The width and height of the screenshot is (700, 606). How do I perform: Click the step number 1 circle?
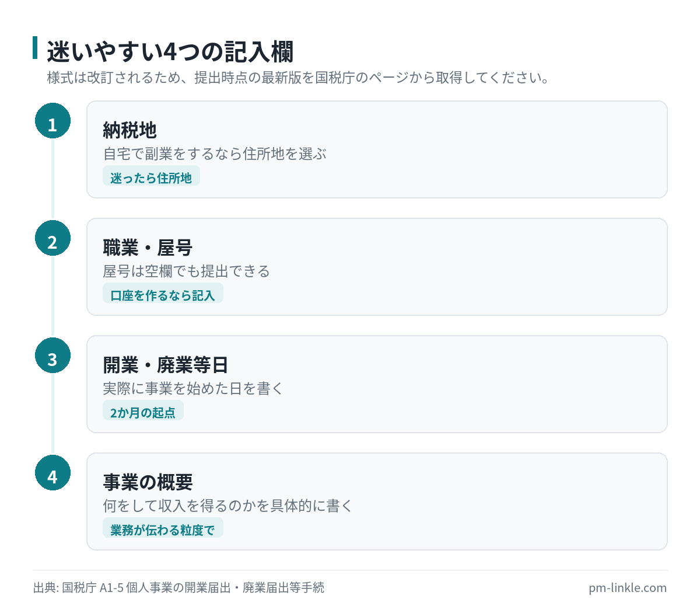52,121
